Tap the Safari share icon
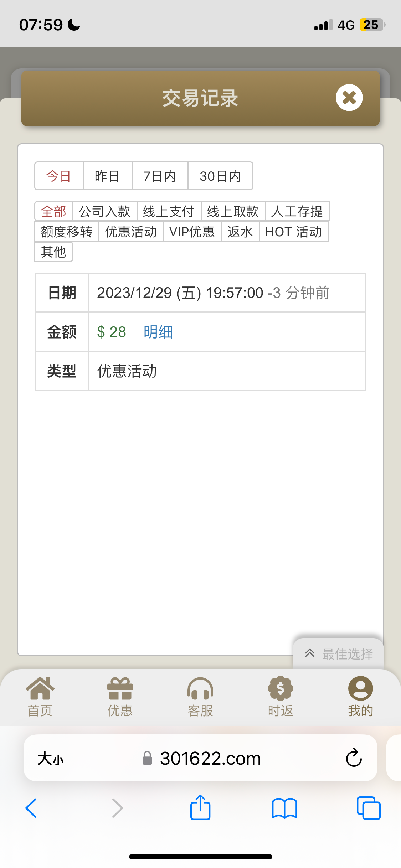This screenshot has height=868, width=401. pos(200,808)
